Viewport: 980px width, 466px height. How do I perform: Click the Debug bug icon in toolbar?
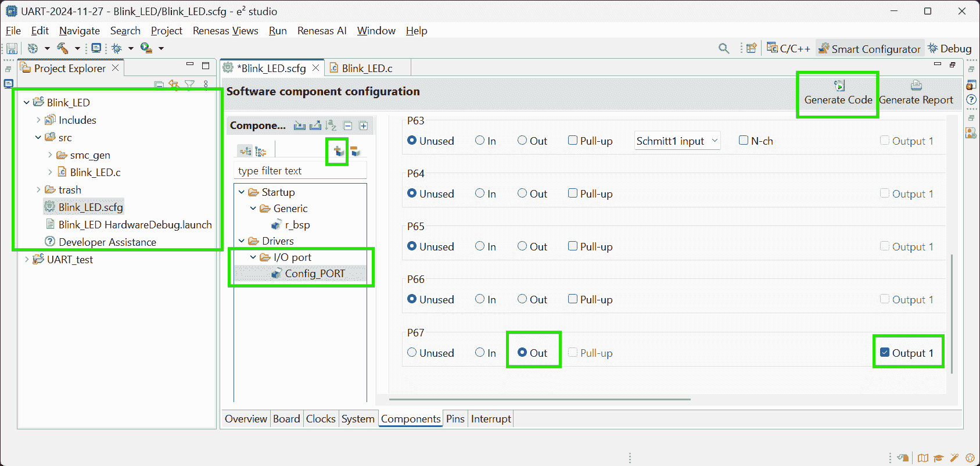[x=117, y=48]
